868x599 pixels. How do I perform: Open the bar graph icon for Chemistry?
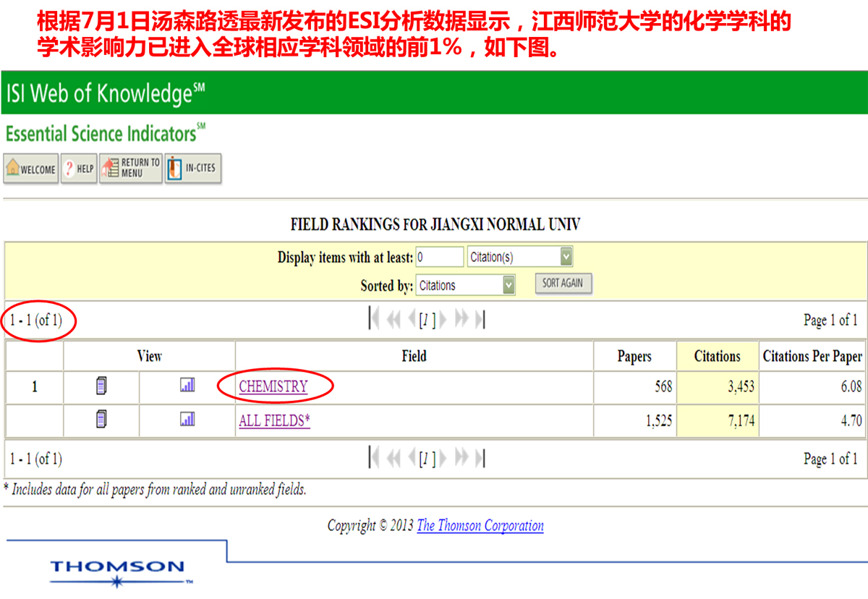(x=187, y=386)
